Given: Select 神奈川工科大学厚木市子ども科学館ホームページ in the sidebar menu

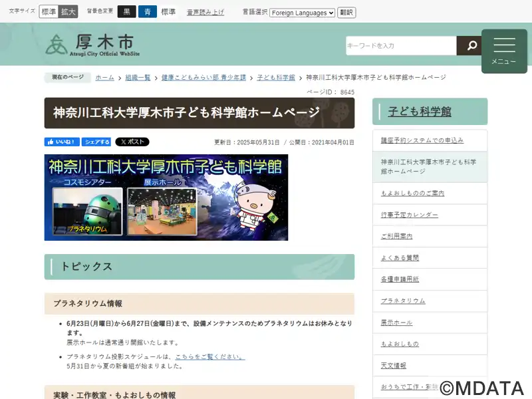Looking at the screenshot, I should pyautogui.click(x=430, y=167).
